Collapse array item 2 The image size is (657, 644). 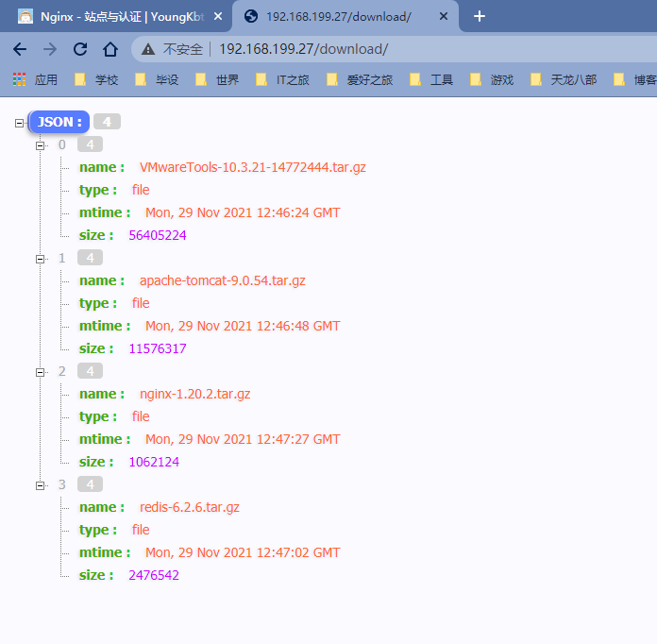[x=41, y=372]
